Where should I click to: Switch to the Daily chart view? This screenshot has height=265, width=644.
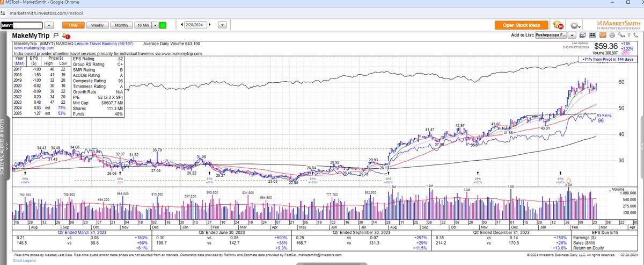tap(74, 25)
